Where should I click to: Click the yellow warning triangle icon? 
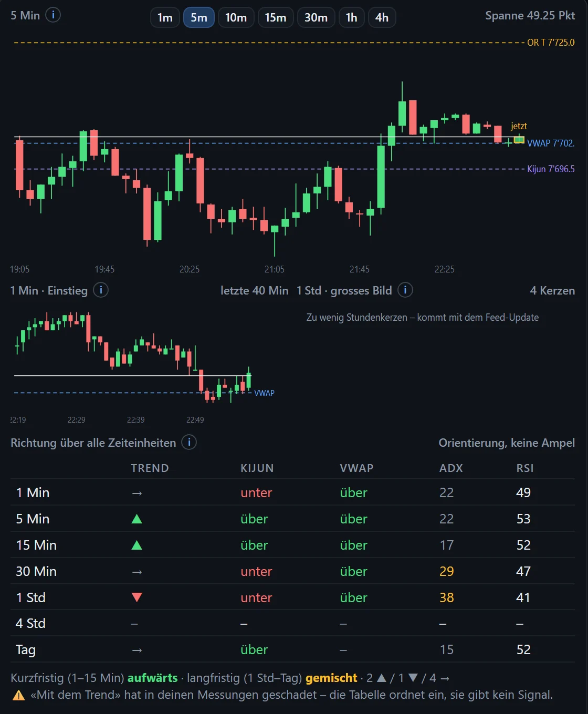pyautogui.click(x=18, y=696)
